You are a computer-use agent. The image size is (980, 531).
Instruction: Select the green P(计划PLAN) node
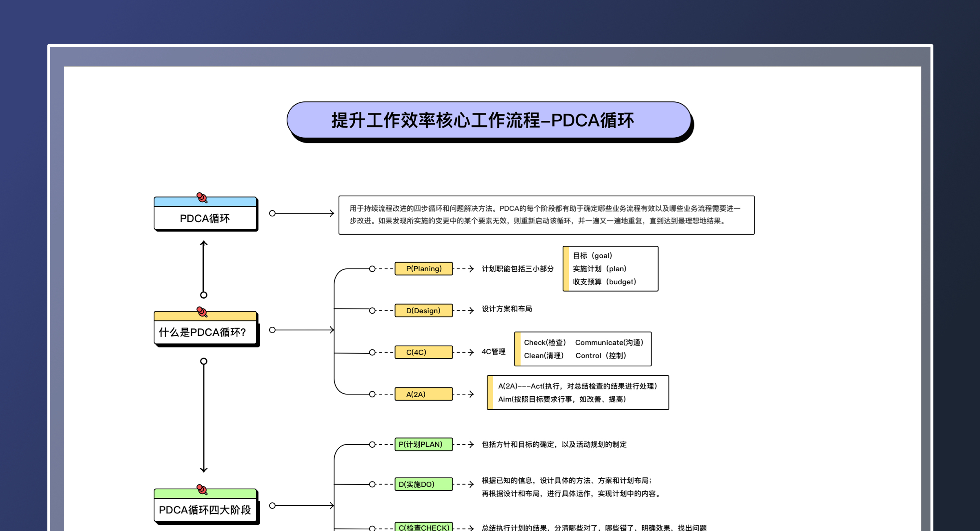(424, 444)
